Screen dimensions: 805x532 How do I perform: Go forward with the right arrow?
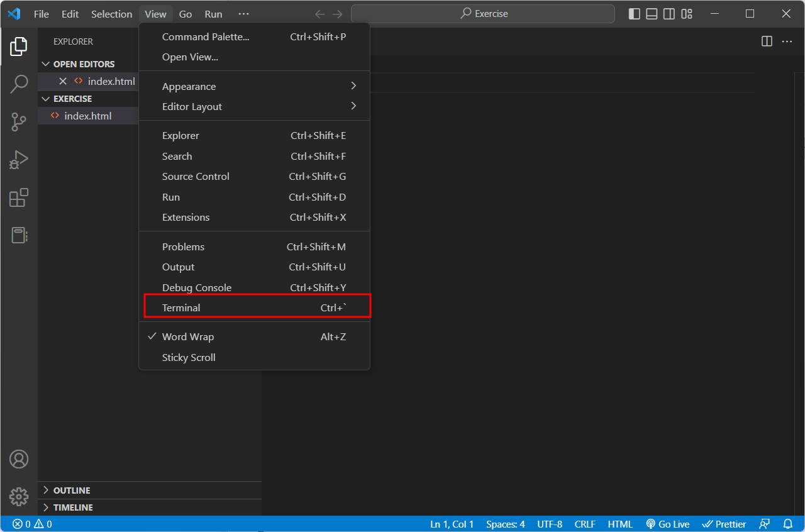point(338,14)
